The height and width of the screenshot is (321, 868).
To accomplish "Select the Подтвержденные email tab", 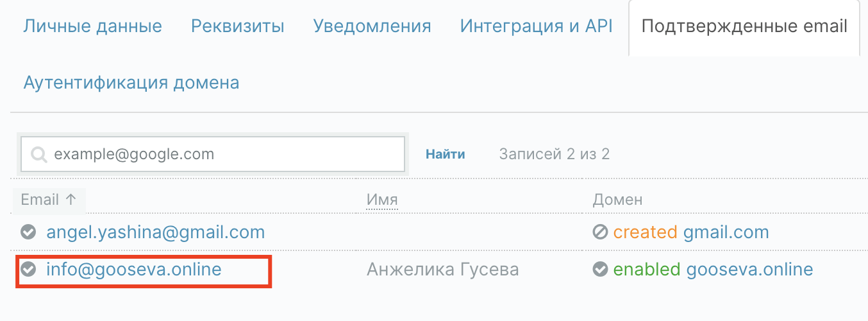I will [744, 27].
